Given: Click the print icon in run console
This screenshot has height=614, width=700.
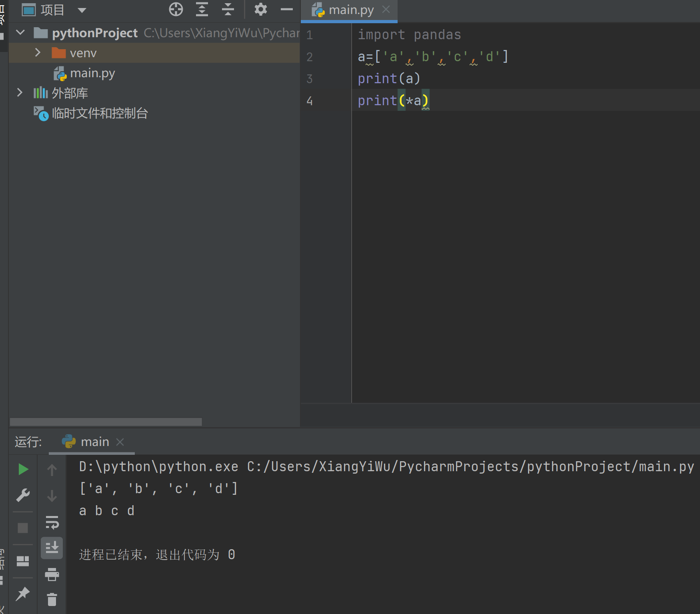Looking at the screenshot, I should coord(52,574).
